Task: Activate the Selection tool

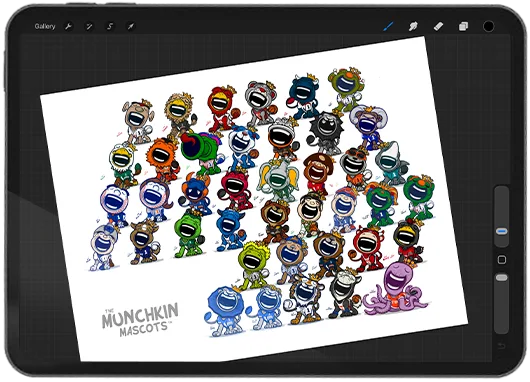Action: tap(110, 26)
